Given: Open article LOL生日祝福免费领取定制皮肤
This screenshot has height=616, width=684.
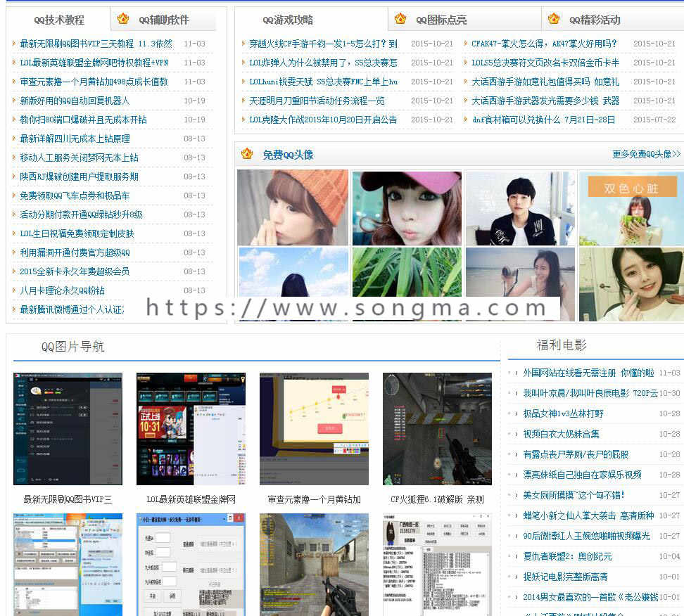Looking at the screenshot, I should 77,233.
